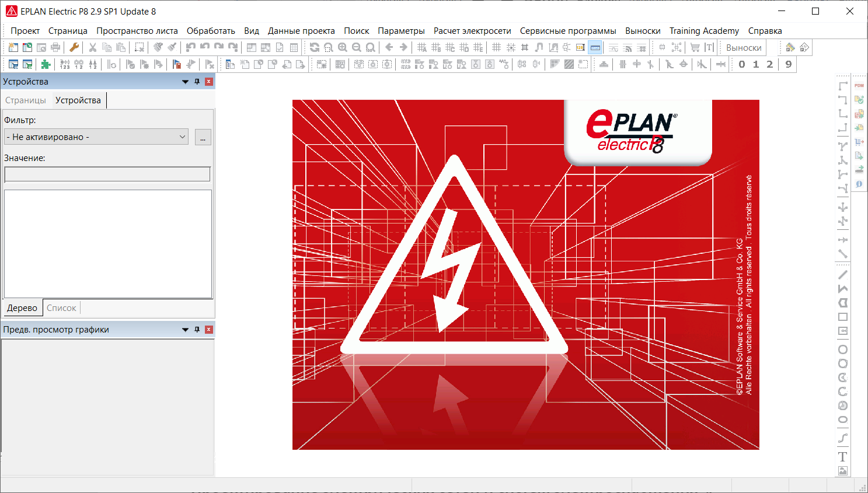This screenshot has width=868, height=493.
Task: Click the Paste clipboard icon
Action: (x=121, y=48)
